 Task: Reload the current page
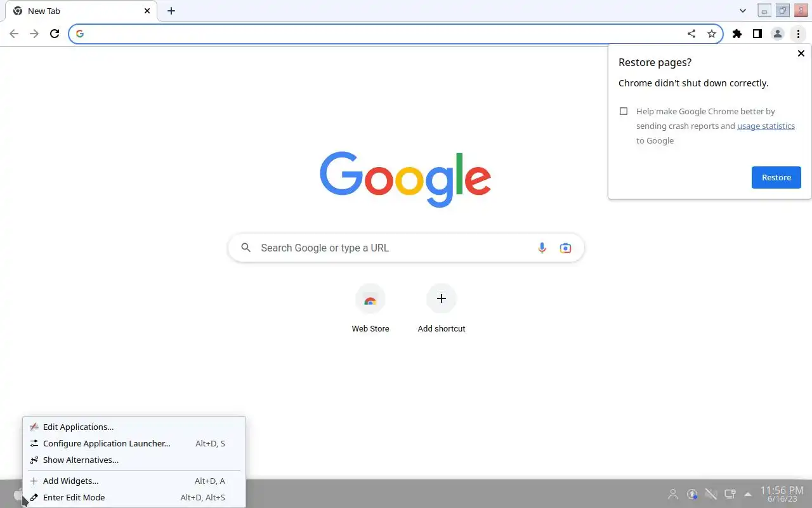pos(55,34)
